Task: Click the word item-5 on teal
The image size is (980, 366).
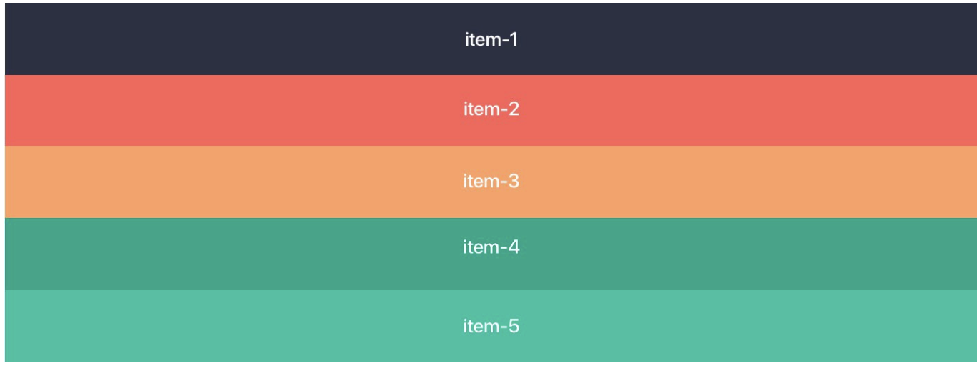Action: click(491, 326)
